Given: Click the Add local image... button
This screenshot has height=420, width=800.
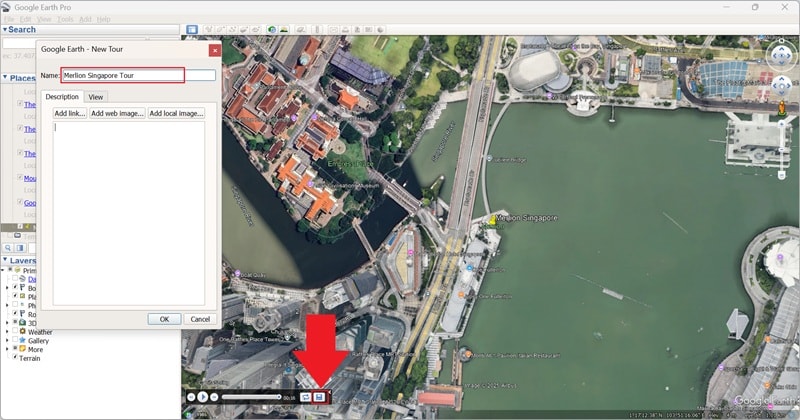Looking at the screenshot, I should [x=177, y=113].
